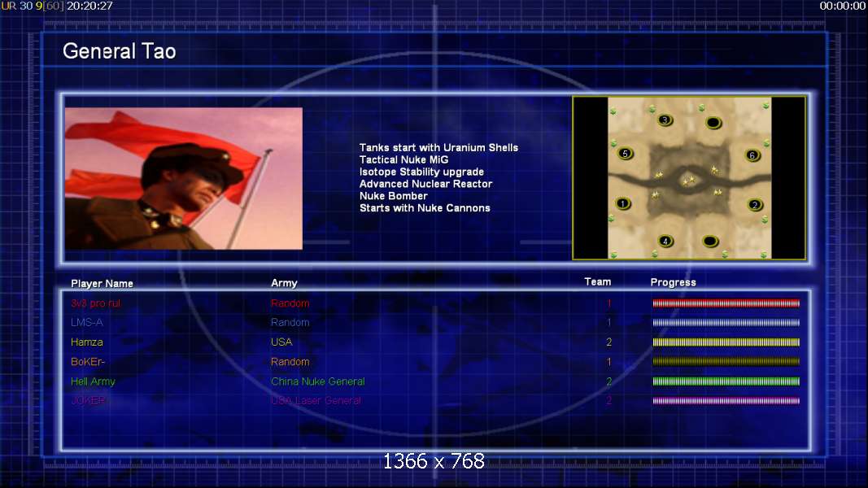Click the General Tao portrait image
Image resolution: width=868 pixels, height=488 pixels.
coord(184,178)
